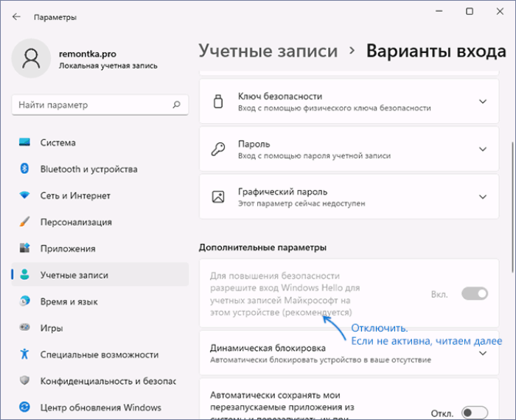The height and width of the screenshot is (420, 516).
Task: Open Центр обновления Windows section
Action: pyautogui.click(x=100, y=407)
